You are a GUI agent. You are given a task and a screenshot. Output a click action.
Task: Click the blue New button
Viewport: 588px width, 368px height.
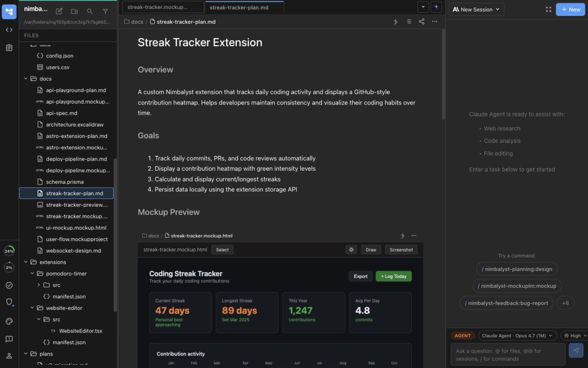point(570,9)
